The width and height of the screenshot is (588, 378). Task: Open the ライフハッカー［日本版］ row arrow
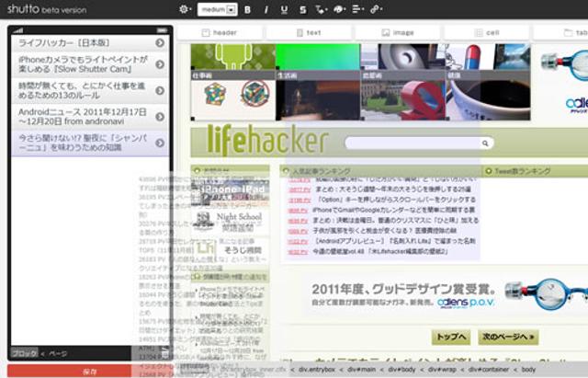click(160, 43)
